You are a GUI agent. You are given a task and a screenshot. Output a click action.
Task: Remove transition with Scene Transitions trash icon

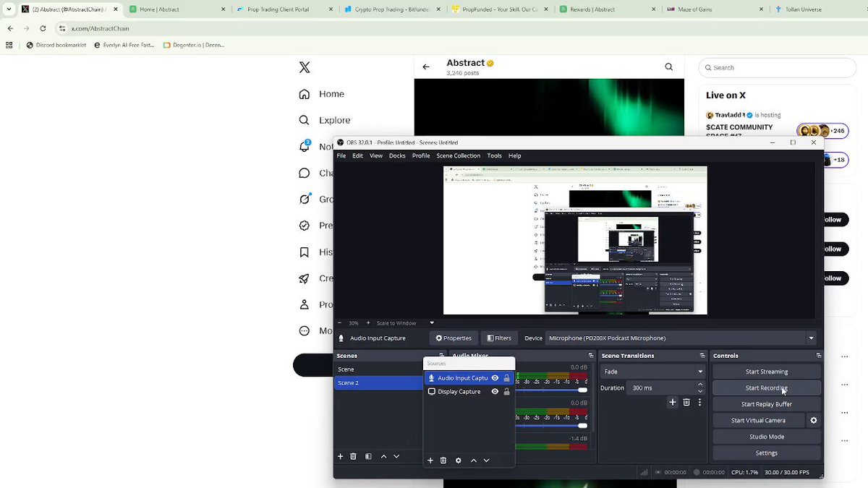pyautogui.click(x=686, y=402)
